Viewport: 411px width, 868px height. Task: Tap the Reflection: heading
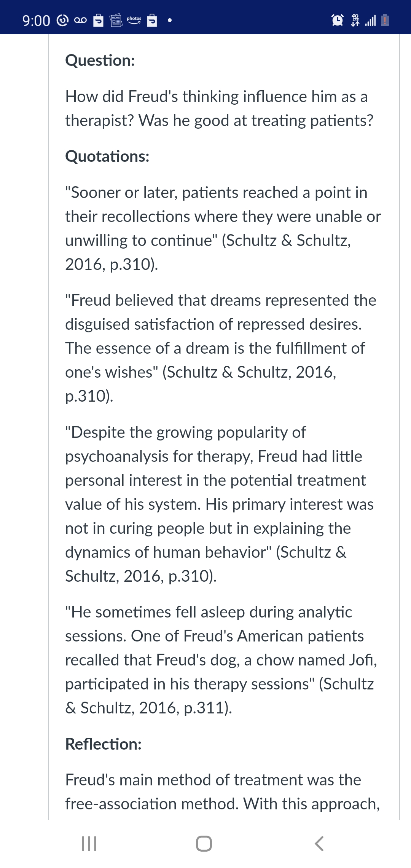pos(104,744)
